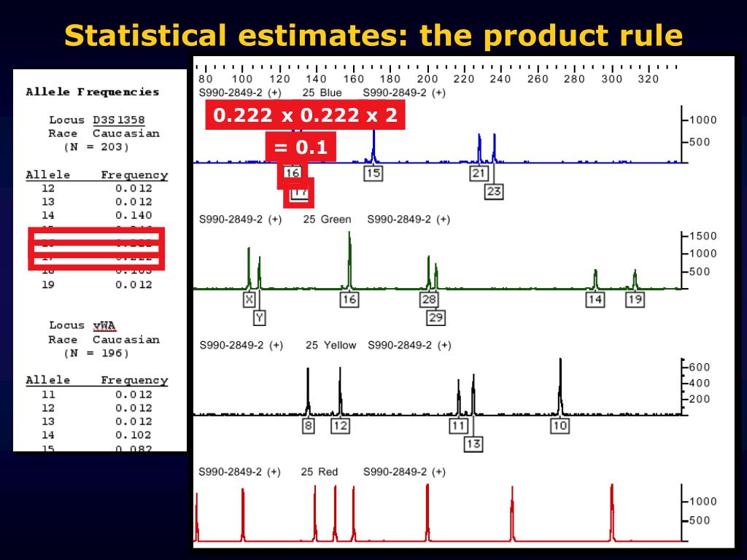Screen dimensions: 747x560
Task: Click allele label 23 in the blue panel
Action: click(494, 192)
